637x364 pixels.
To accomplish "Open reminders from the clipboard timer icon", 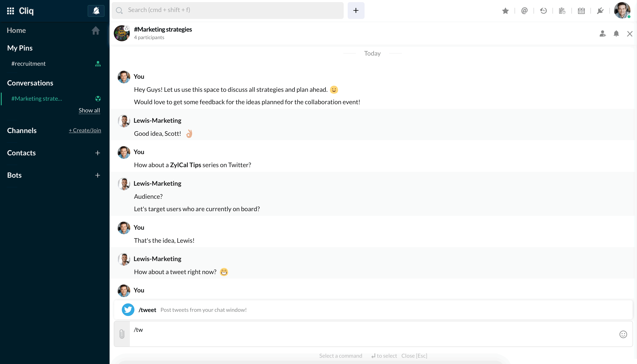I will click(x=562, y=11).
